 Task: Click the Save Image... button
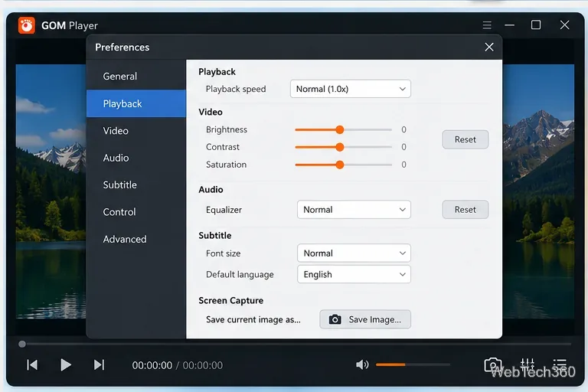pyautogui.click(x=365, y=319)
